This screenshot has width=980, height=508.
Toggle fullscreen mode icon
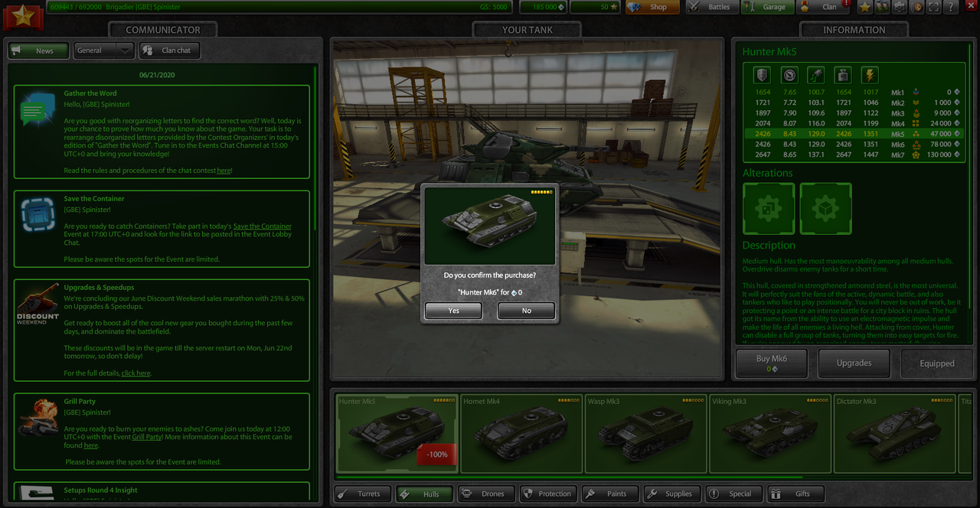click(x=934, y=7)
